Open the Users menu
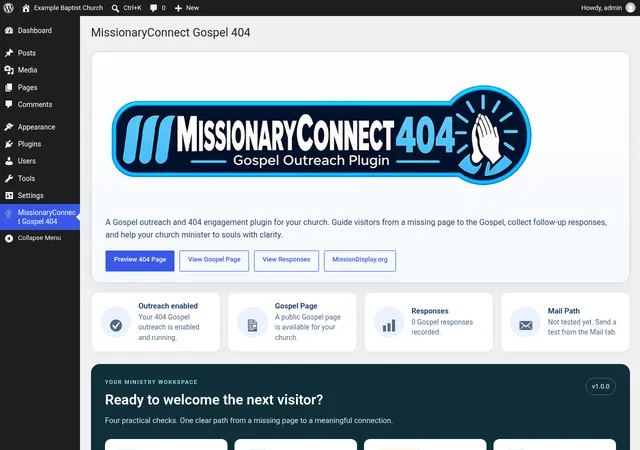 click(40, 161)
